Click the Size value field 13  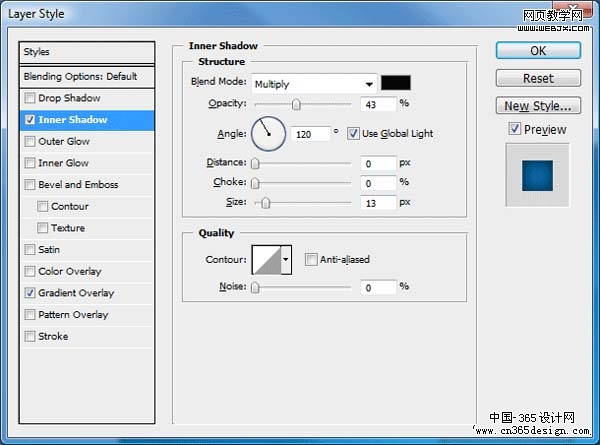point(378,203)
